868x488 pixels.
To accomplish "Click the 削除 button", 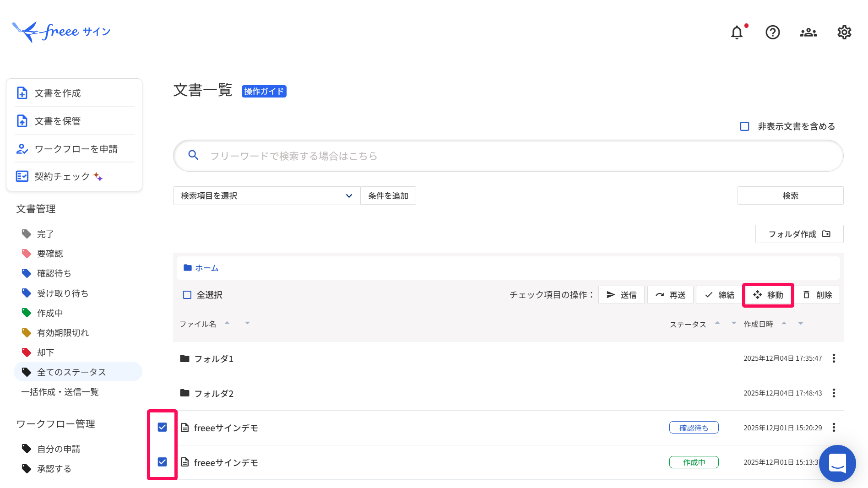I will tap(817, 295).
